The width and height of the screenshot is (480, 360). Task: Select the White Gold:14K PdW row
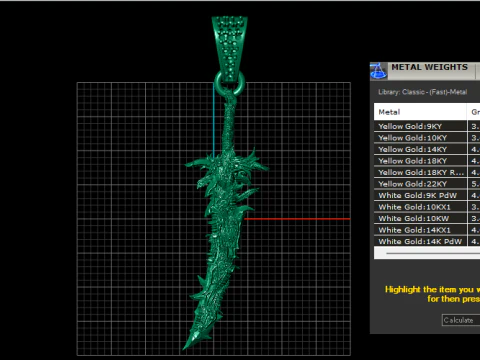[427, 241]
